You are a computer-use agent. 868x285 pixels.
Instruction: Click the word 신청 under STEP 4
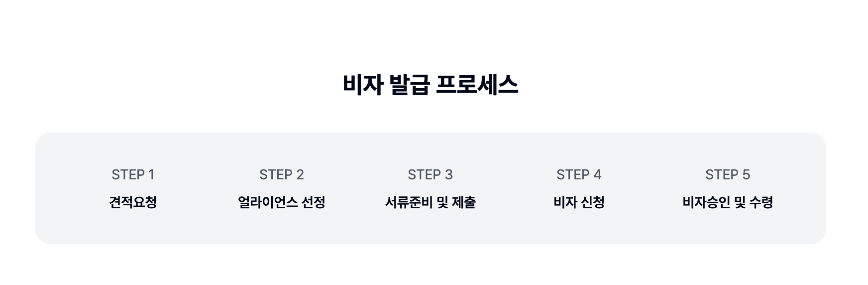click(x=592, y=202)
